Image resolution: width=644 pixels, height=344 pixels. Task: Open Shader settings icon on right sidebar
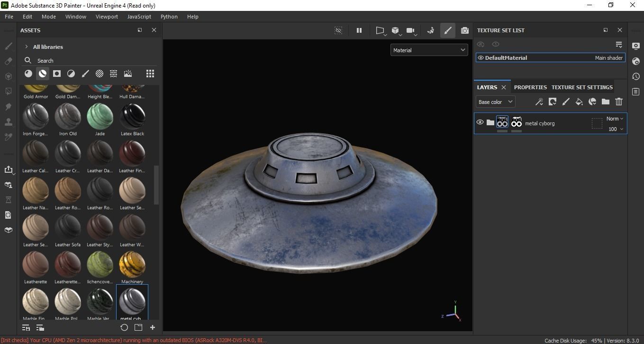[636, 61]
